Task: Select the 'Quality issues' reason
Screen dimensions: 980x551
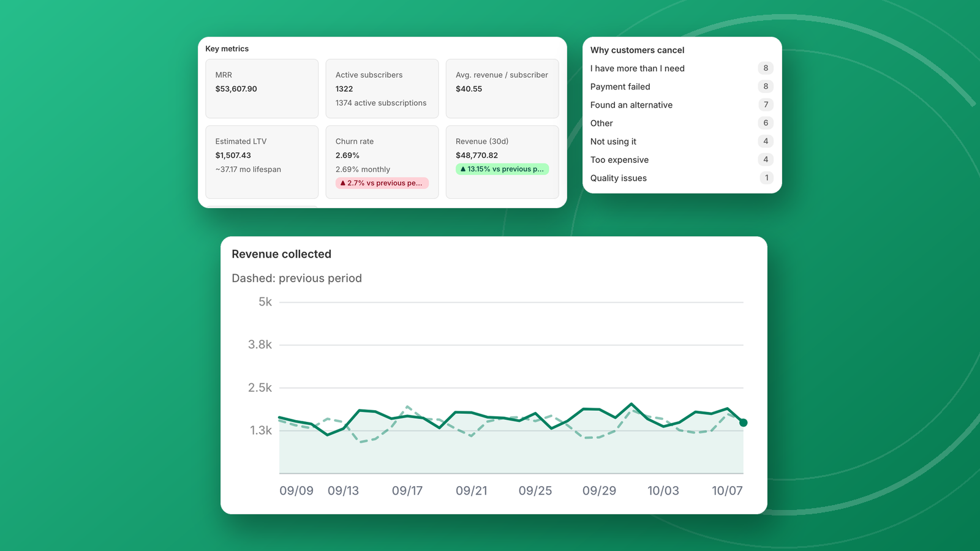Action: [618, 179]
